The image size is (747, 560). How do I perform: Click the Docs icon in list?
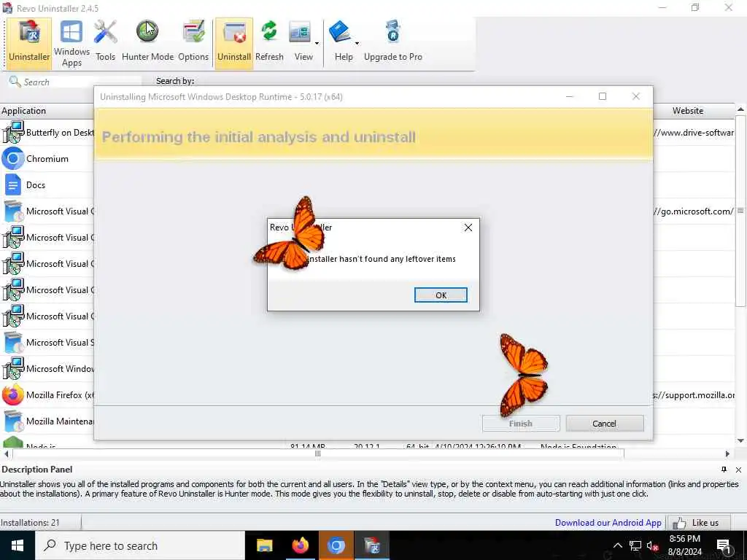pyautogui.click(x=13, y=184)
